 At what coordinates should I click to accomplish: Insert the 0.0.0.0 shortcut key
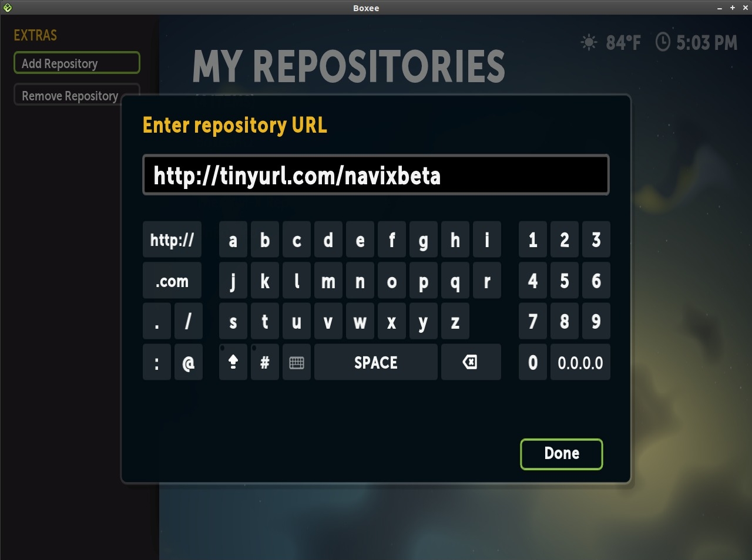coord(580,362)
